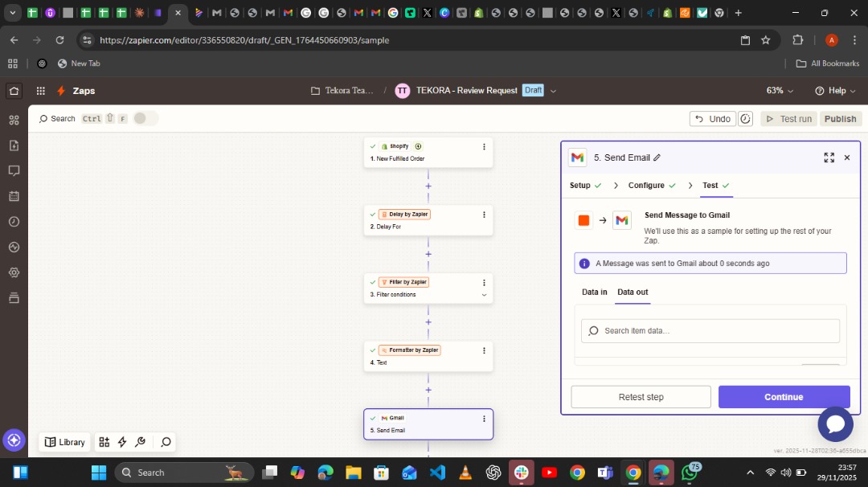Select the Delay by Zapier step card
Screen dimensions: 868x487
click(428, 220)
